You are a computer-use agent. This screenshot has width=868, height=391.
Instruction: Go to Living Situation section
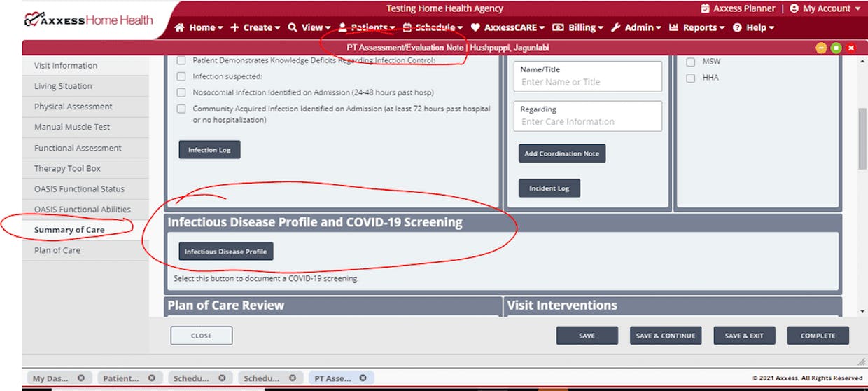[85, 86]
